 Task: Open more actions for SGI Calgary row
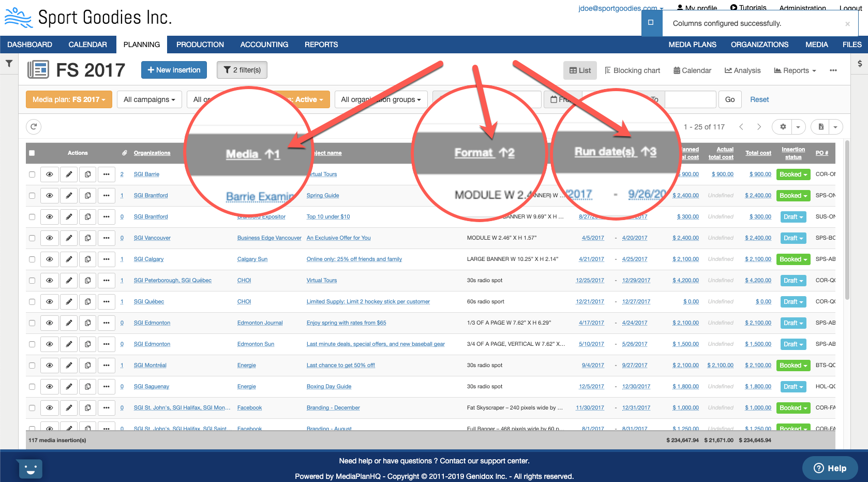pyautogui.click(x=106, y=259)
